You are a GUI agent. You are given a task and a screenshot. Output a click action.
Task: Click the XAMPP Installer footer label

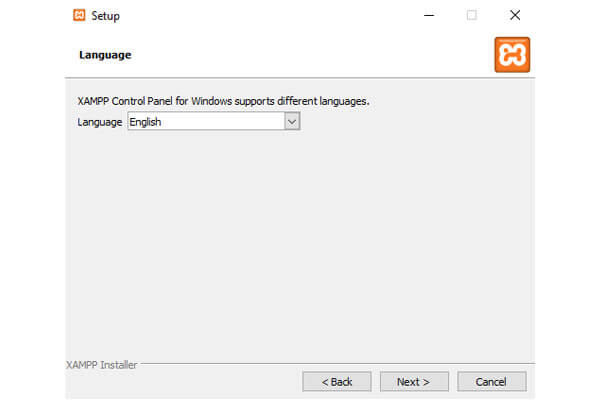coord(101,365)
